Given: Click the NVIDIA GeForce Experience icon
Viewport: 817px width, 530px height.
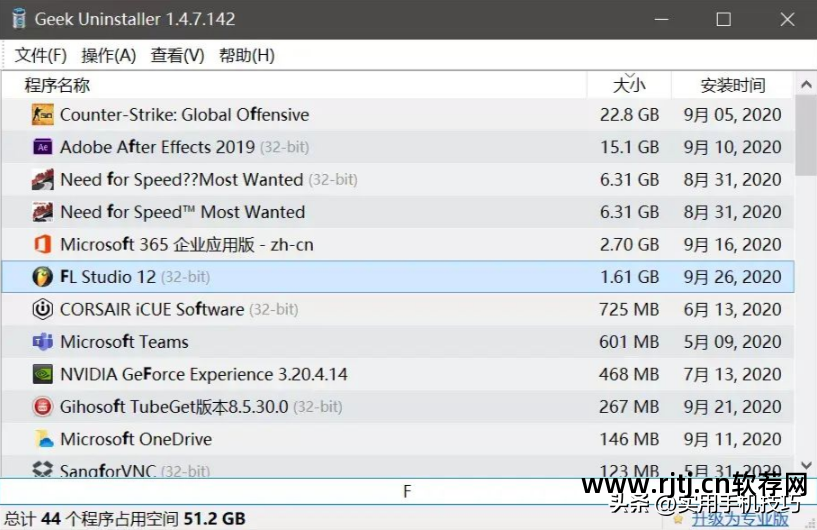Looking at the screenshot, I should point(42,374).
